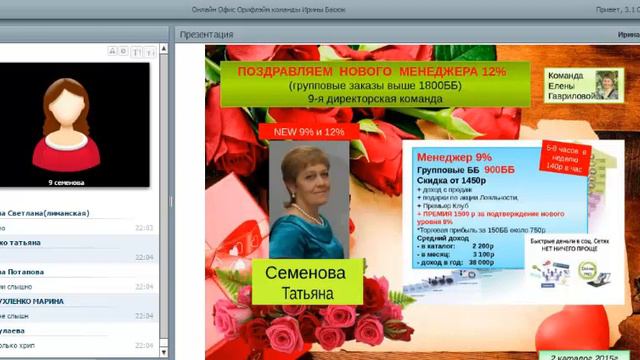Click the window title Онлайн Офис at top
This screenshot has height=360, width=640.
pos(269,9)
